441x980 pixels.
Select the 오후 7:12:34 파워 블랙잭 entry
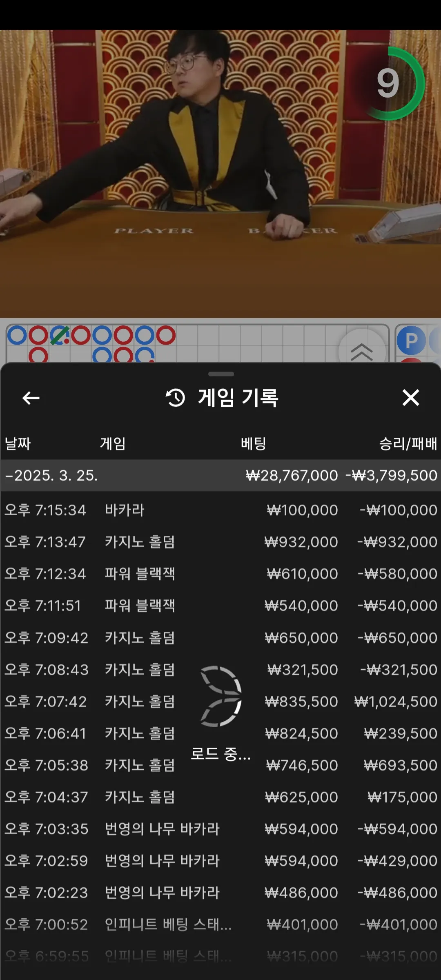220,574
